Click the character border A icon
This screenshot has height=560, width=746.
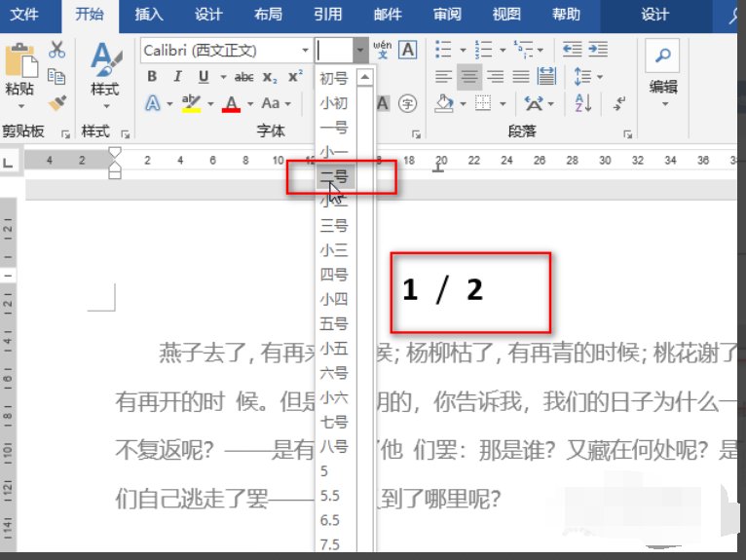(x=408, y=50)
